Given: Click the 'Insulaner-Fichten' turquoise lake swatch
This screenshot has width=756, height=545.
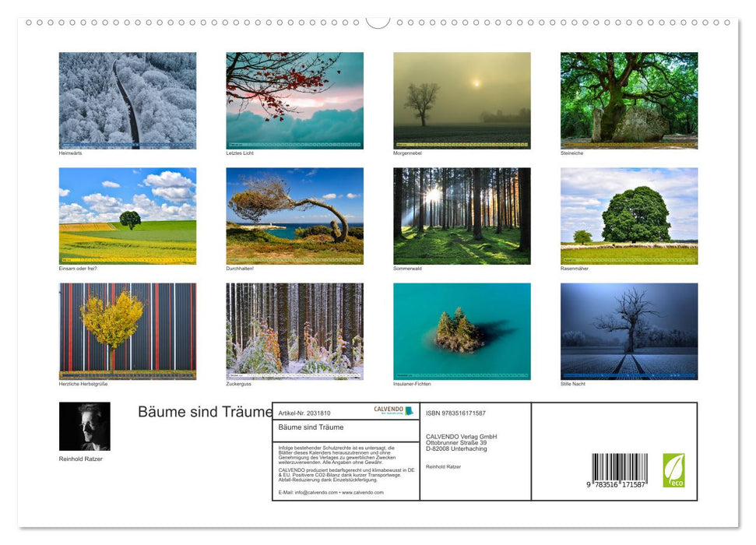Looking at the screenshot, I should click(x=461, y=331).
